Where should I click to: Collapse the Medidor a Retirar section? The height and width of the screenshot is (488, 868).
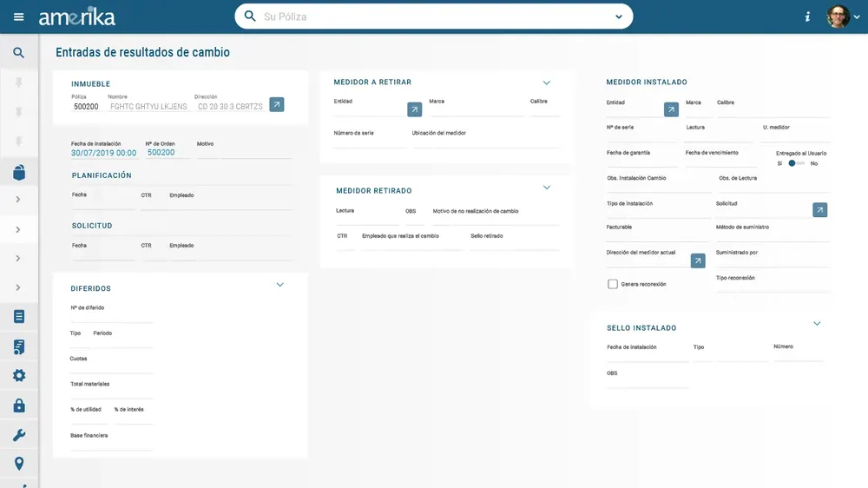(x=546, y=82)
